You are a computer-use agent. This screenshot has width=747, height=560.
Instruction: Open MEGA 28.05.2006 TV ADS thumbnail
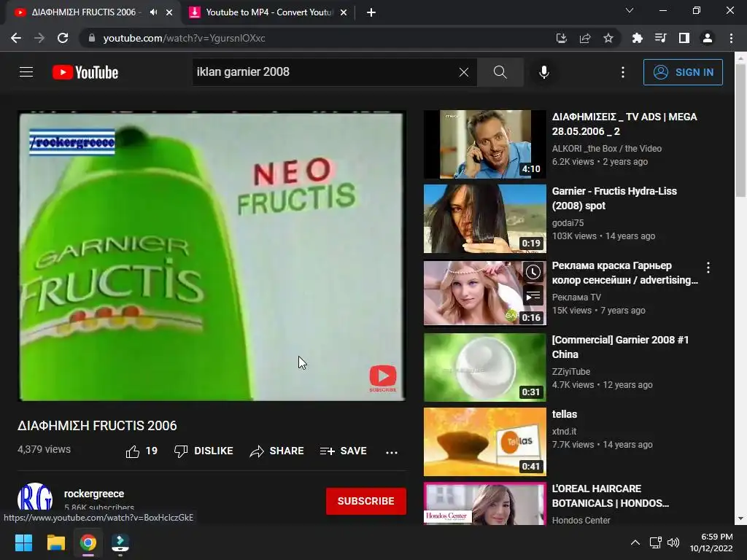484,144
